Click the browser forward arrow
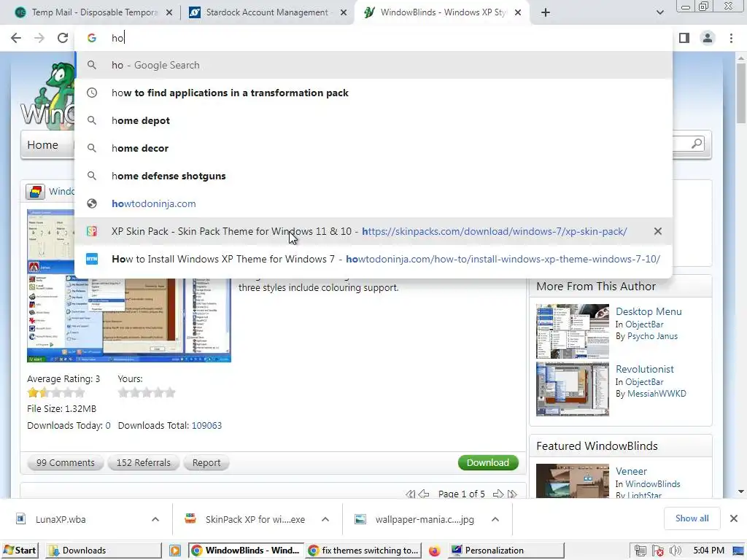 pyautogui.click(x=39, y=38)
